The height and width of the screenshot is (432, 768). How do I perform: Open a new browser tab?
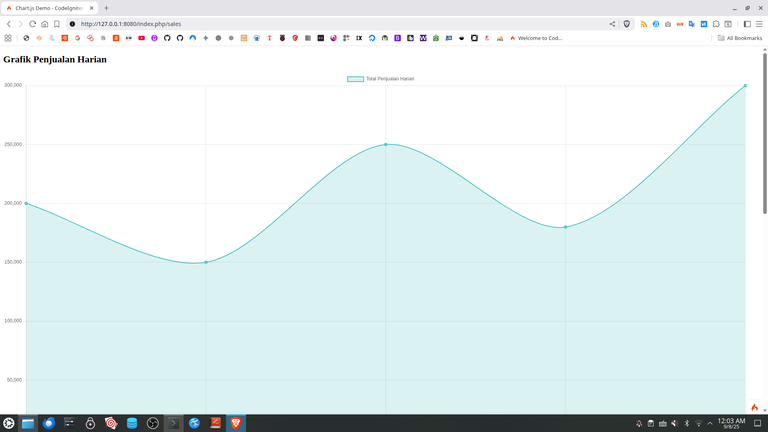coord(106,8)
